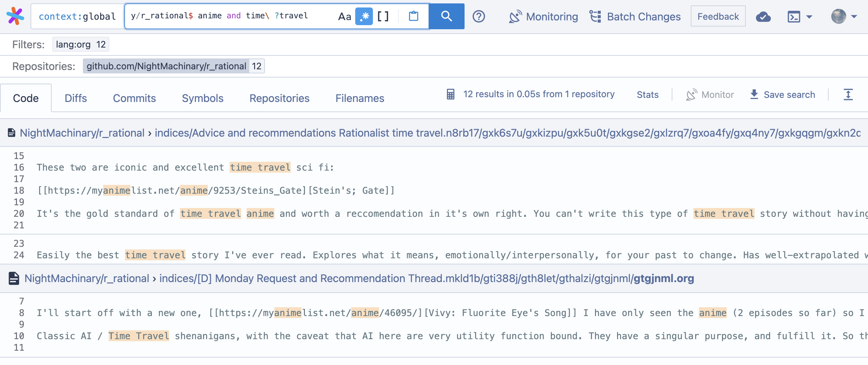Disable regular expression mode in the search bar

(364, 16)
